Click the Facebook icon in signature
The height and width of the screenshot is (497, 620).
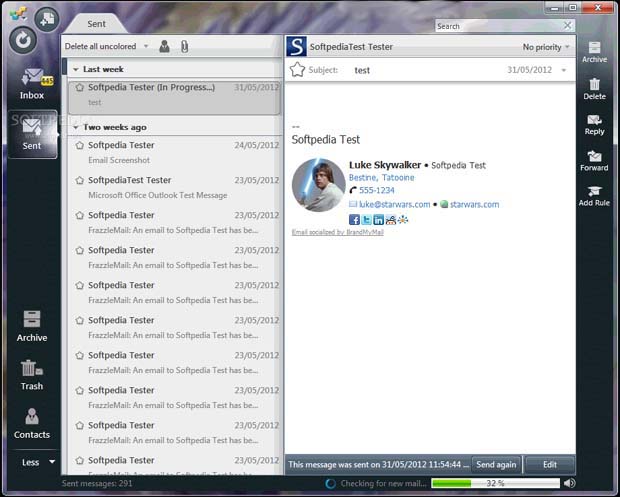pyautogui.click(x=354, y=220)
